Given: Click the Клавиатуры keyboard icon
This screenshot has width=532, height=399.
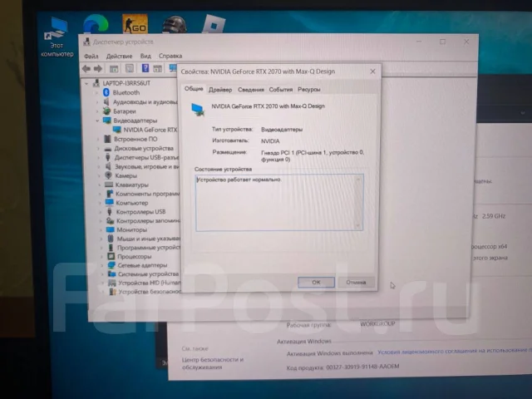Looking at the screenshot, I should (109, 185).
